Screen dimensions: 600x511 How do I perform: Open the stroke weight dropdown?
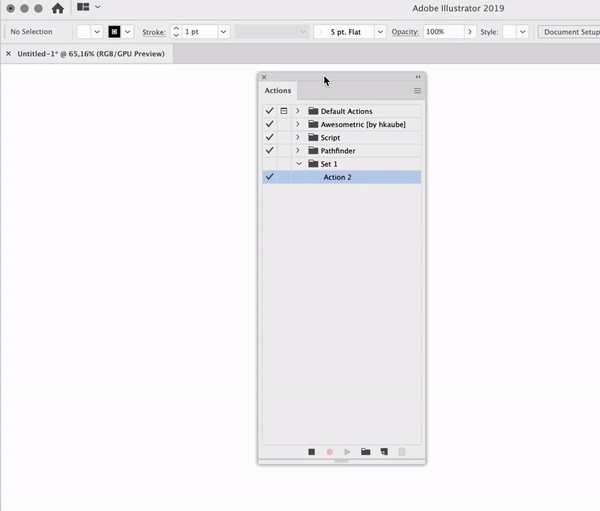(x=223, y=32)
